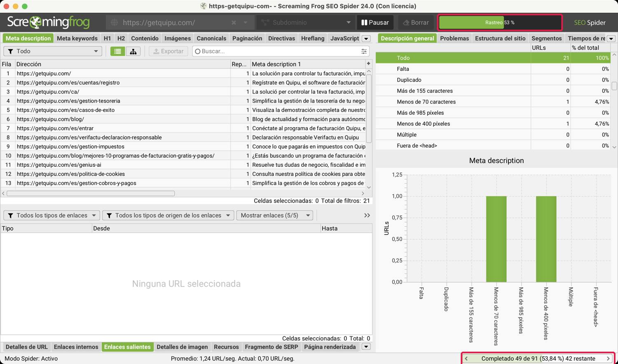
Task: Open the Detalles de imagen tab
Action: (x=182, y=347)
